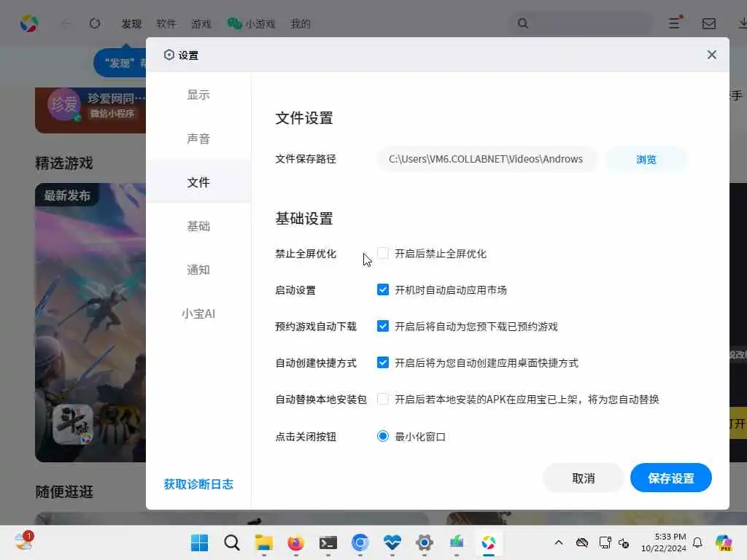
Task: Click the 获取诊断日志 link
Action: (198, 484)
